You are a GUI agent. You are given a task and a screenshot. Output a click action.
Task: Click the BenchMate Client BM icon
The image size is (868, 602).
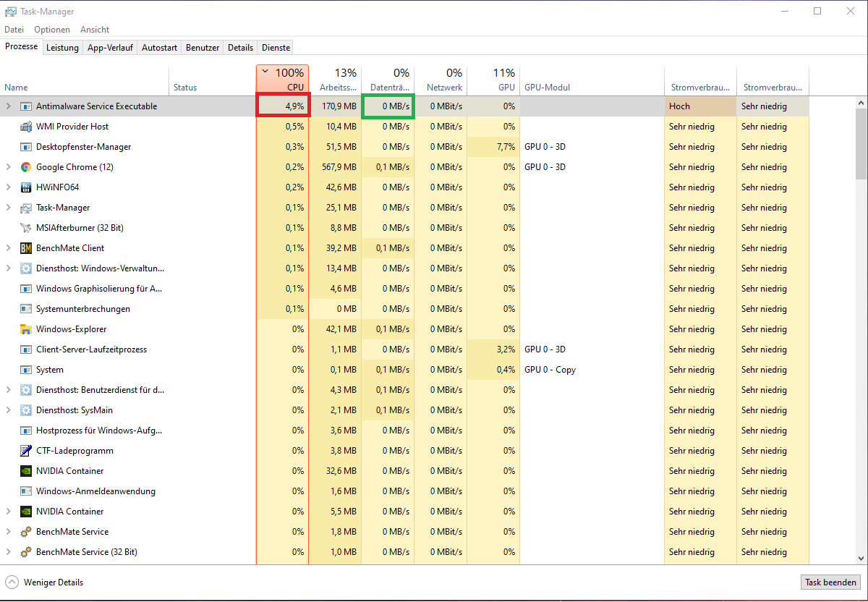26,248
